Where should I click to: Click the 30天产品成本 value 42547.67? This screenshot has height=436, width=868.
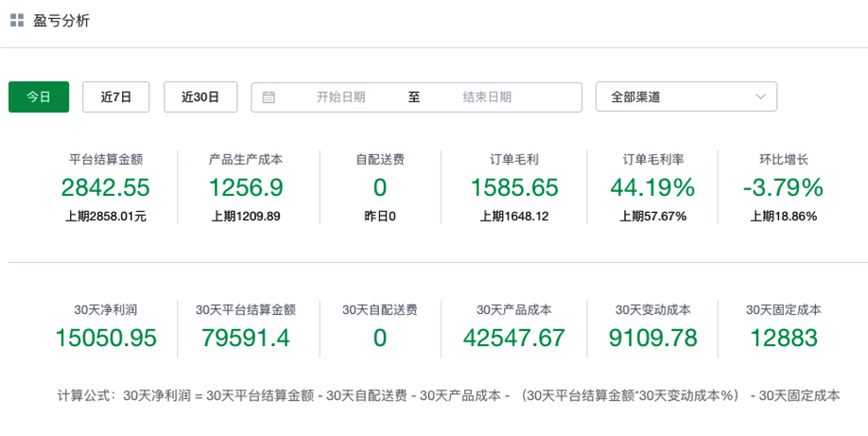tap(514, 338)
